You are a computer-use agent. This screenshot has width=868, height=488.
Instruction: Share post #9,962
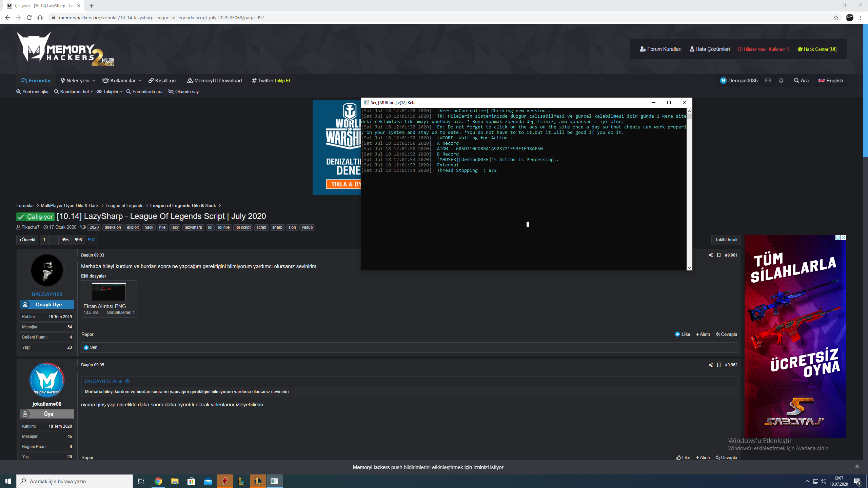pyautogui.click(x=711, y=365)
